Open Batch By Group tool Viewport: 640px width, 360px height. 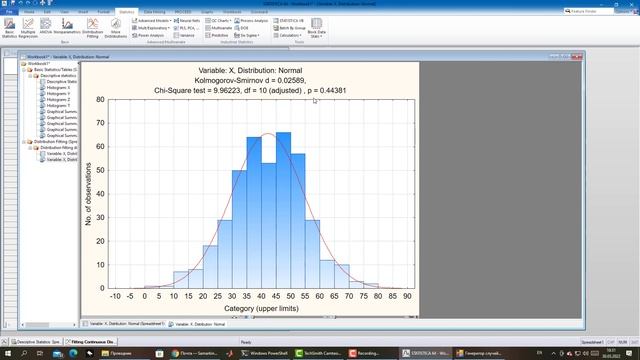click(289, 28)
